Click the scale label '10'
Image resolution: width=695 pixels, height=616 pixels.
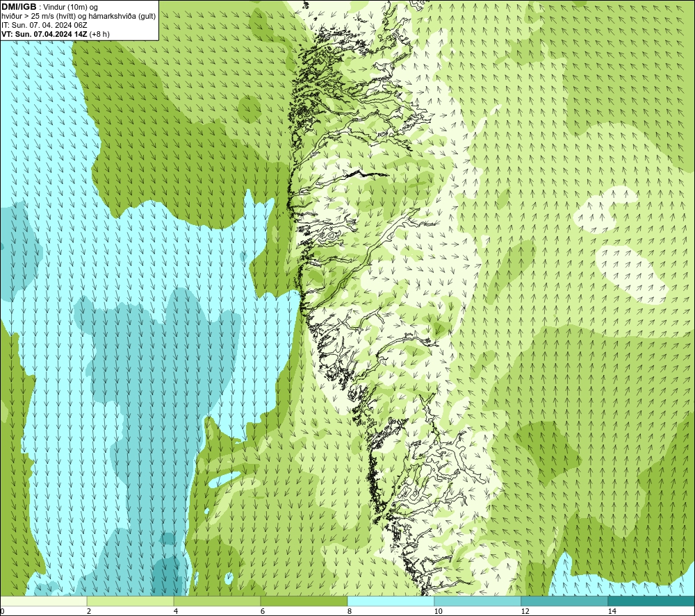point(438,612)
